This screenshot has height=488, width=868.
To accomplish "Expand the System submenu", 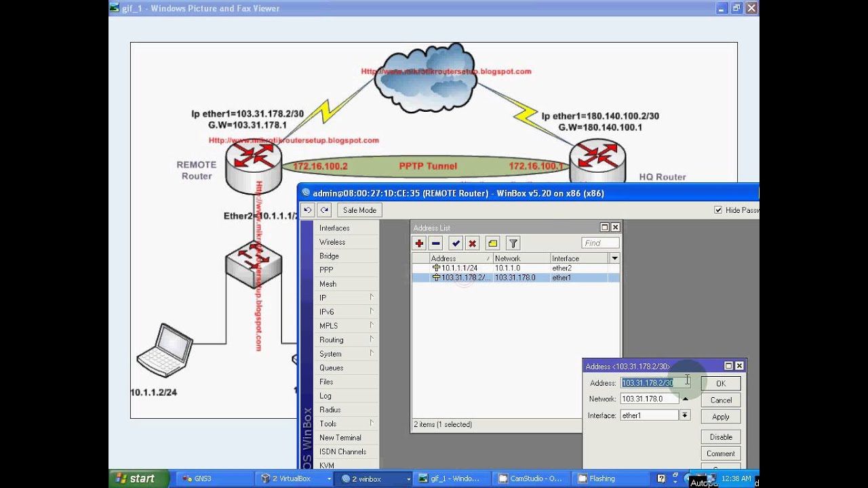I will 345,354.
